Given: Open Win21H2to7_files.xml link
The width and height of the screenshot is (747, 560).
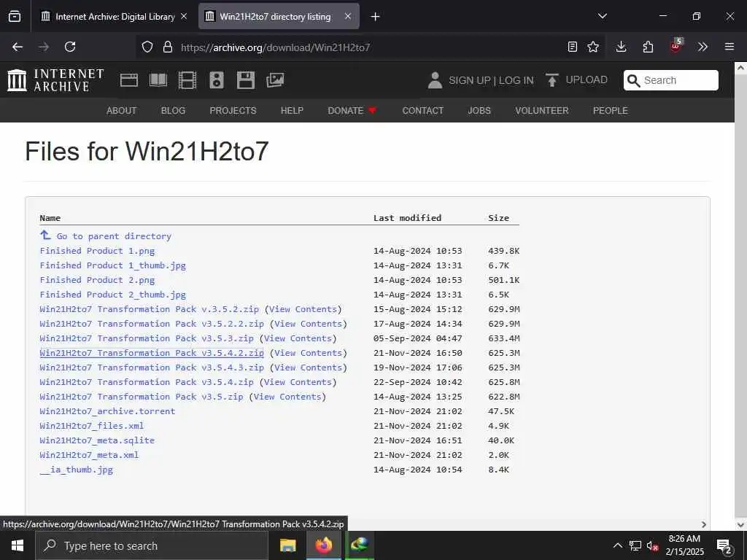Looking at the screenshot, I should (x=92, y=426).
